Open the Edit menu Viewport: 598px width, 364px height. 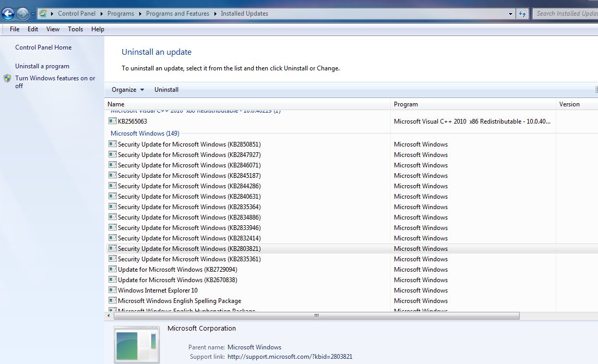pyautogui.click(x=33, y=29)
